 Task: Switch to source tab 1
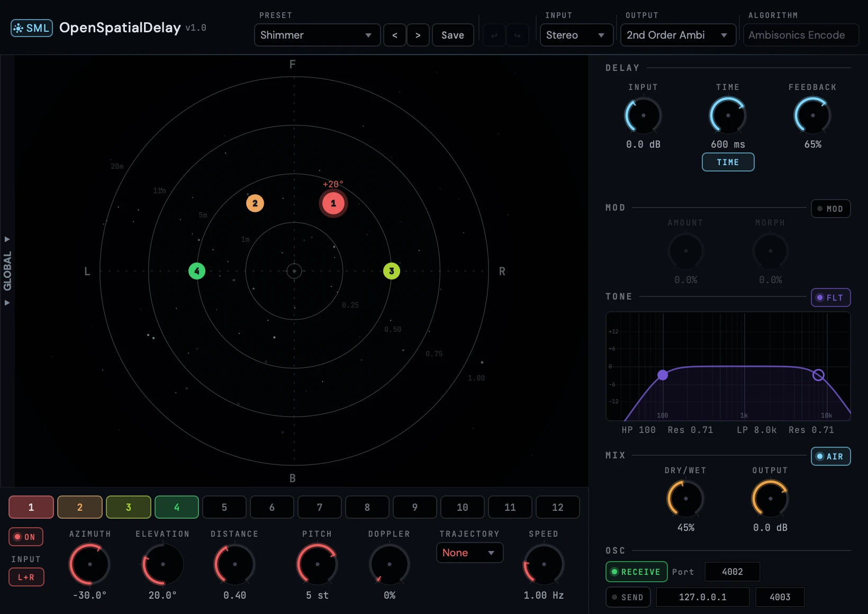click(x=31, y=507)
